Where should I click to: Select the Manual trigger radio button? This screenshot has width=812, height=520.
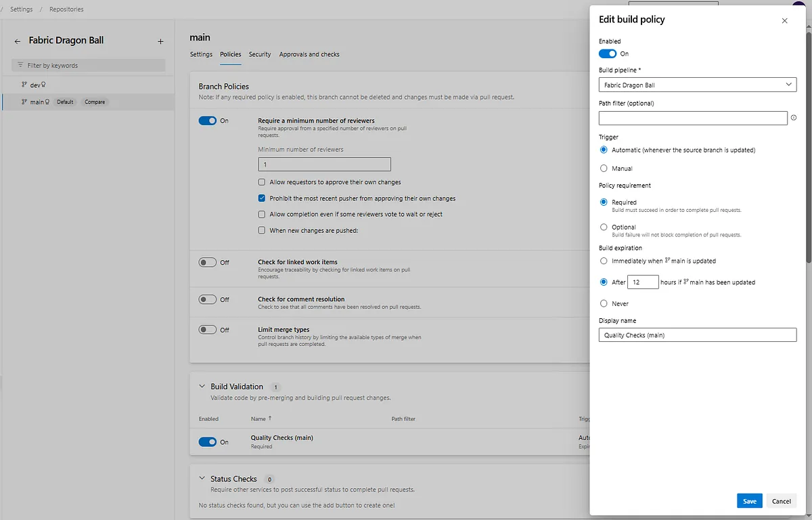click(x=604, y=169)
